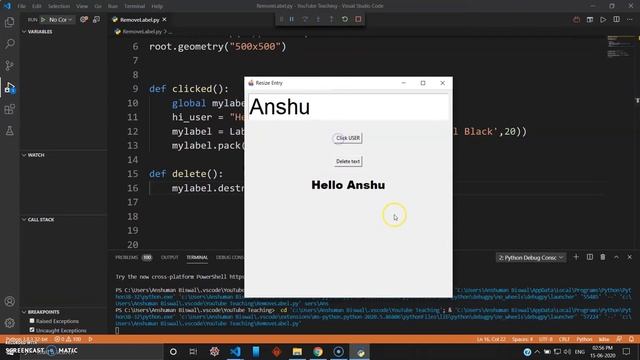Step over in debug toolbar

(x=305, y=19)
